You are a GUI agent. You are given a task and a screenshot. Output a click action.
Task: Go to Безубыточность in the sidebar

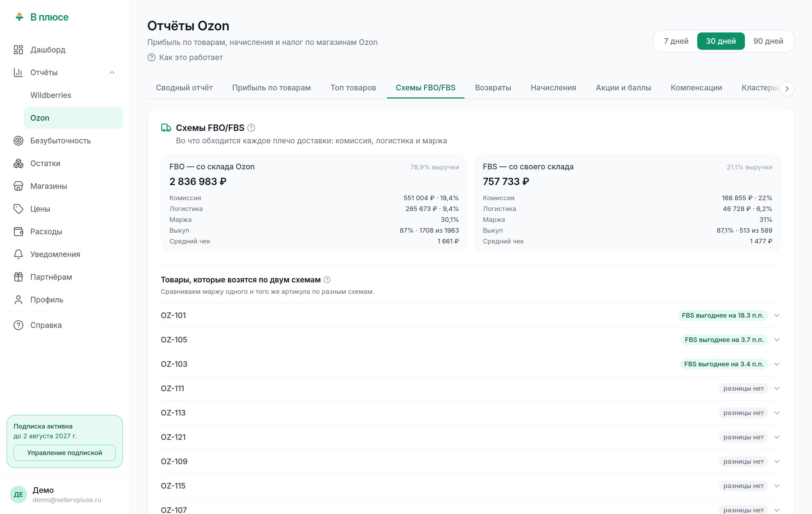pos(65,141)
